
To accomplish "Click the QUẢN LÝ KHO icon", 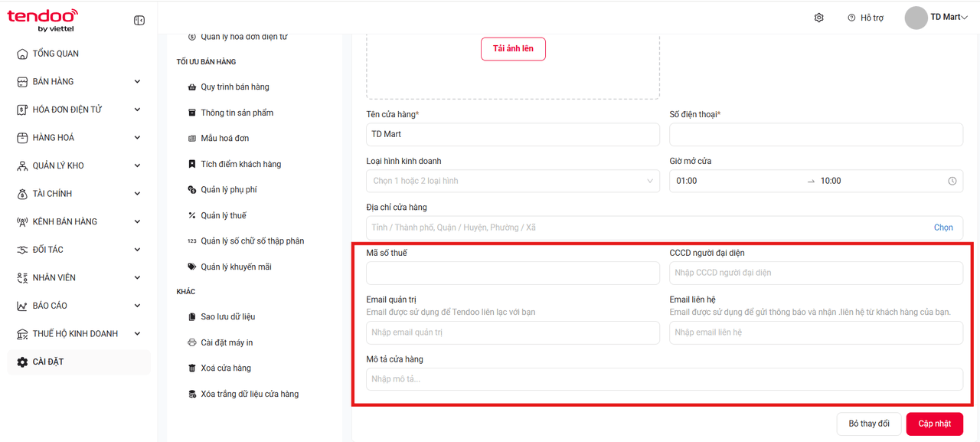I will coord(22,165).
